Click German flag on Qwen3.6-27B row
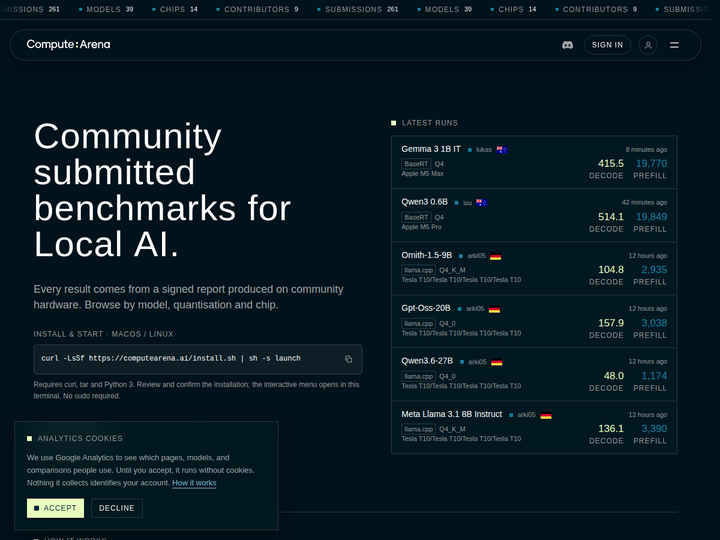 496,362
